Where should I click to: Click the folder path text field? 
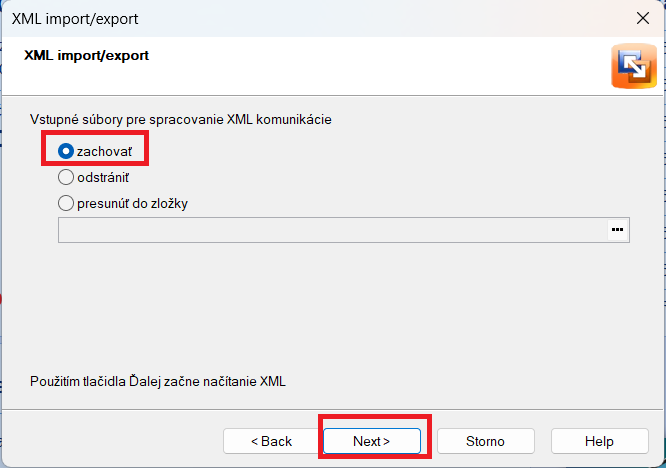click(x=333, y=230)
